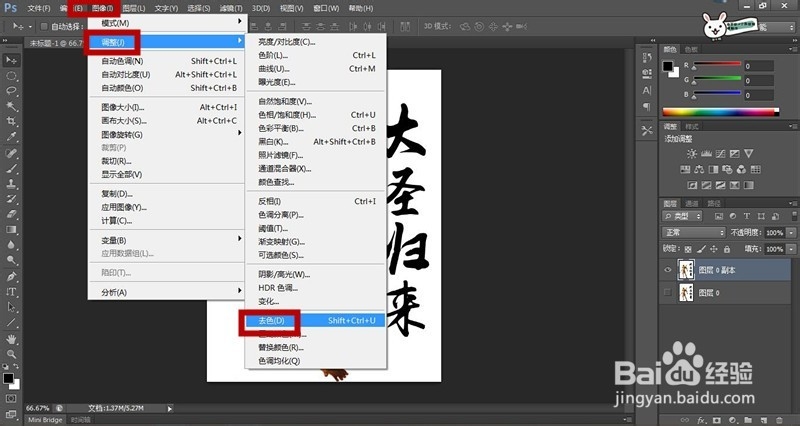The height and width of the screenshot is (426, 800).
Task: Add a Color Balance adjustment (scales icon)
Action: point(699,169)
